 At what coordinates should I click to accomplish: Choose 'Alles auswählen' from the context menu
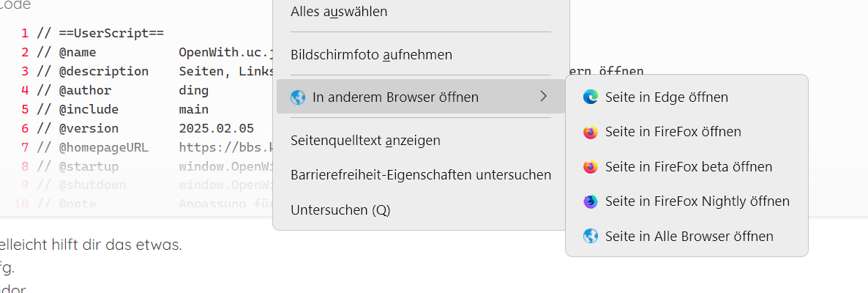[x=339, y=12]
